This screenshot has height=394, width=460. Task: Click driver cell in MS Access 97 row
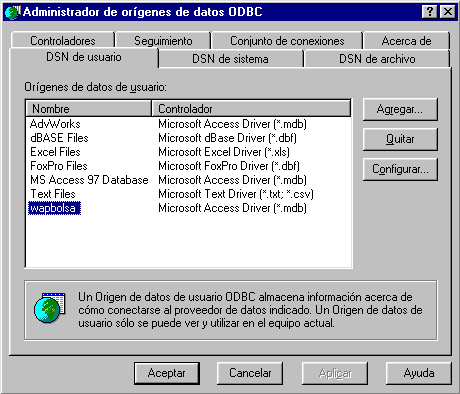[x=232, y=180]
